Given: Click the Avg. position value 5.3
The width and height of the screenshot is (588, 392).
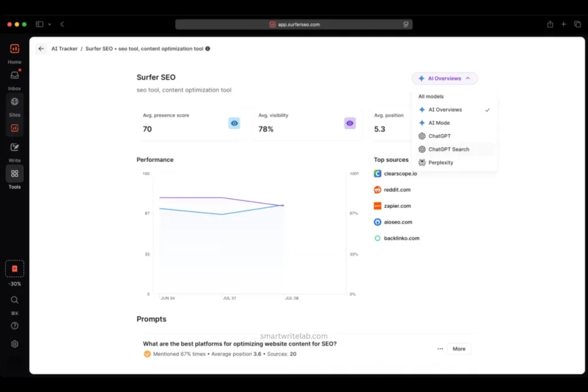Looking at the screenshot, I should click(x=380, y=129).
